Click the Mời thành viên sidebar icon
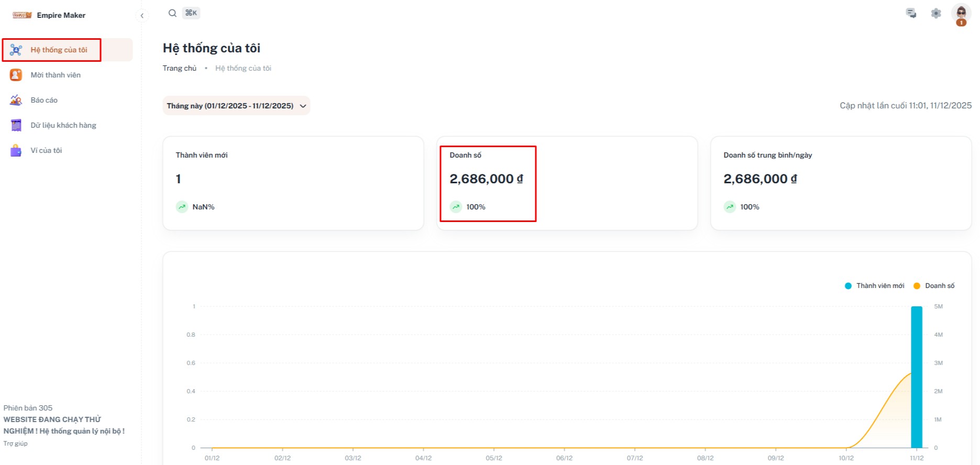This screenshot has width=980, height=465. tap(16, 75)
